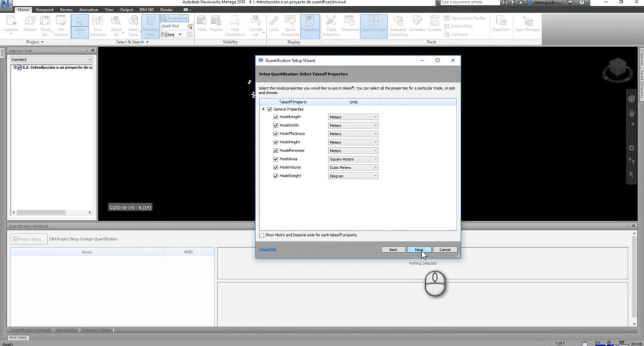Open the Clash Detective tool
Viewport: 644px width, 346px height.
pyautogui.click(x=331, y=26)
